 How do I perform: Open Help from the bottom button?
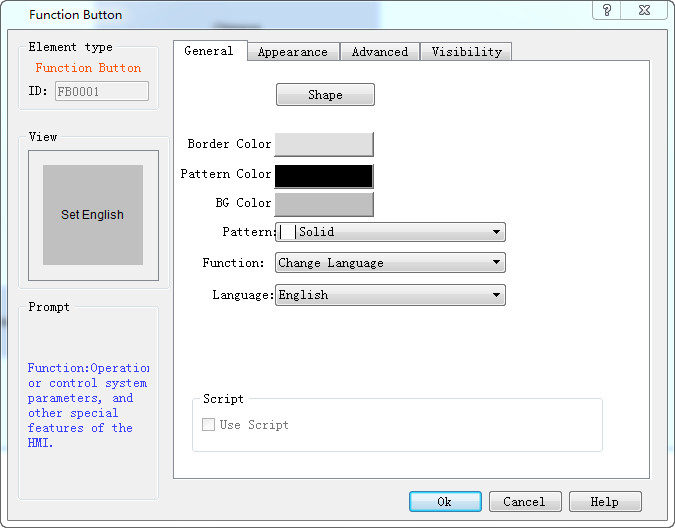[x=605, y=502]
